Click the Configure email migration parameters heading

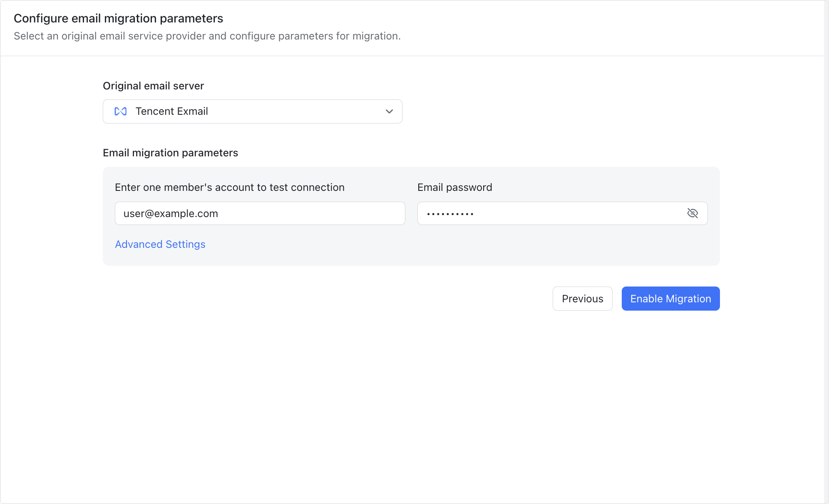point(119,18)
